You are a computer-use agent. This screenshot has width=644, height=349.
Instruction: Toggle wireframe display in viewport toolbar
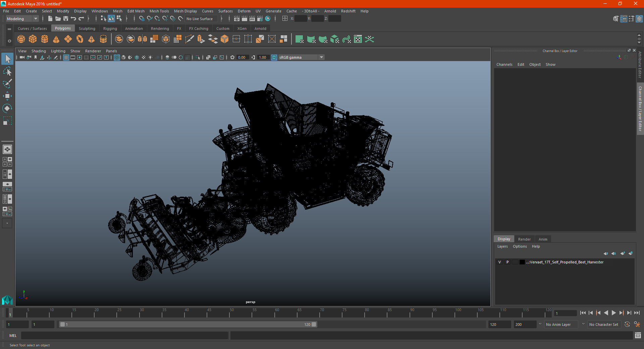click(x=117, y=57)
